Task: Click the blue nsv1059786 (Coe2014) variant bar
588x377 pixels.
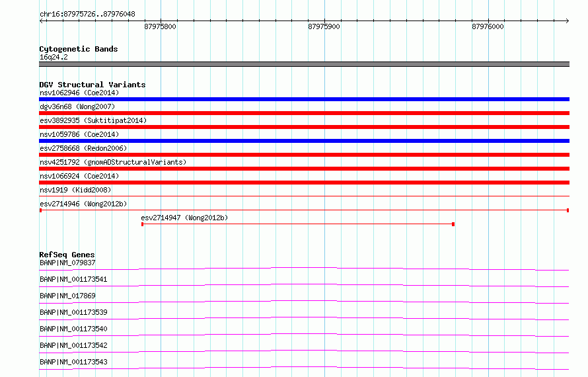Action: (x=304, y=141)
